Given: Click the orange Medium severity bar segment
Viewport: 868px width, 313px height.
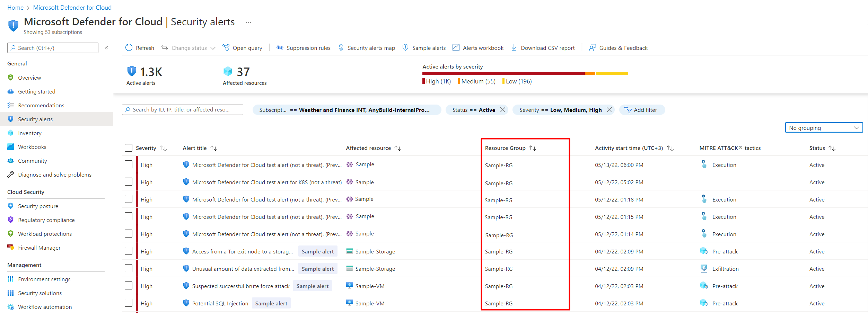Looking at the screenshot, I should (x=590, y=73).
